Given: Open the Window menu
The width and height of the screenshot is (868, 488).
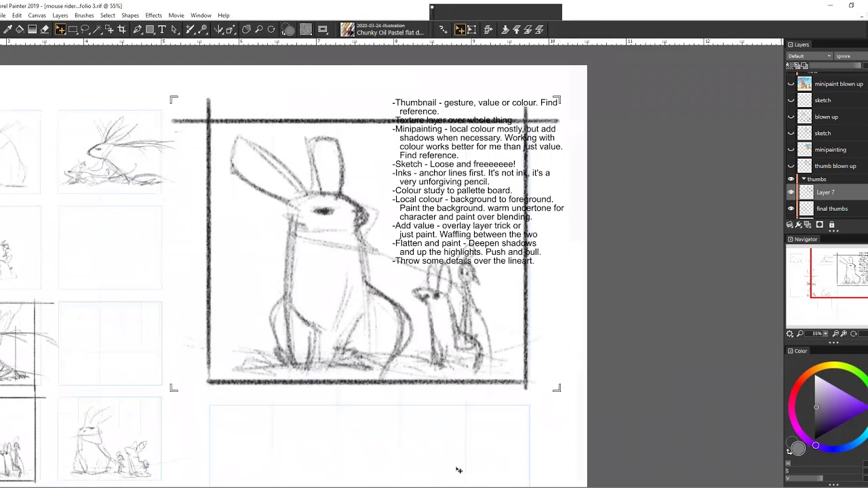Looking at the screenshot, I should coord(201,15).
